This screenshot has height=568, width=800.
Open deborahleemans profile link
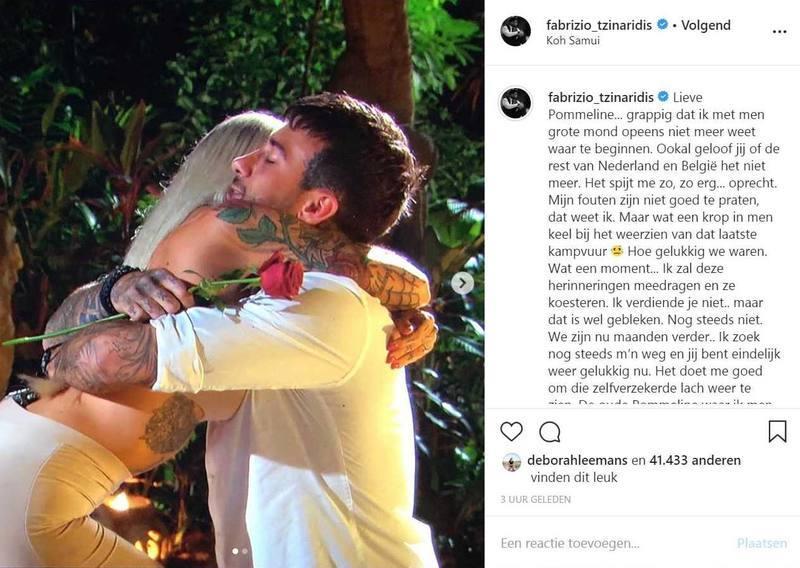click(x=577, y=460)
